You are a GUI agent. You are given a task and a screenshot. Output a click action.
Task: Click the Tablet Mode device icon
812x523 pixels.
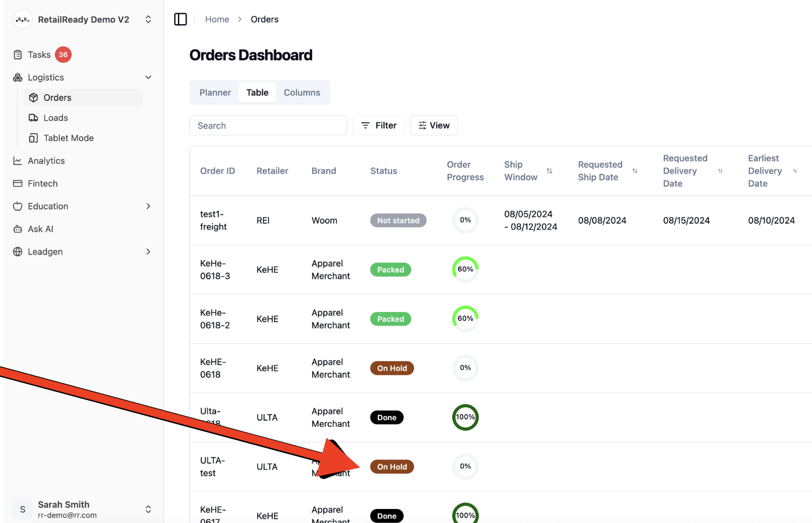[33, 138]
